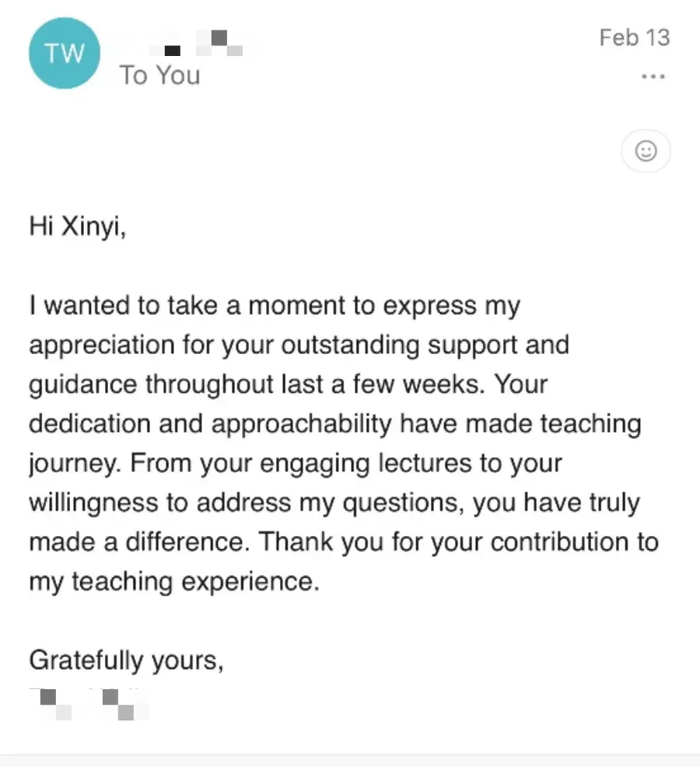Viewport: 700px width, 767px height.
Task: Open the three-dot more options menu
Action: pos(653,76)
